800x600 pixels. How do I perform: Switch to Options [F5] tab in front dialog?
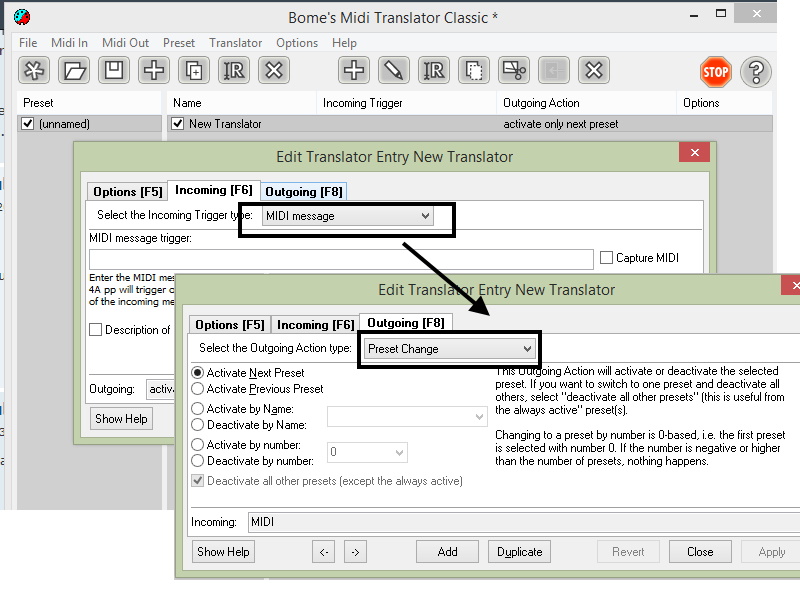click(230, 325)
